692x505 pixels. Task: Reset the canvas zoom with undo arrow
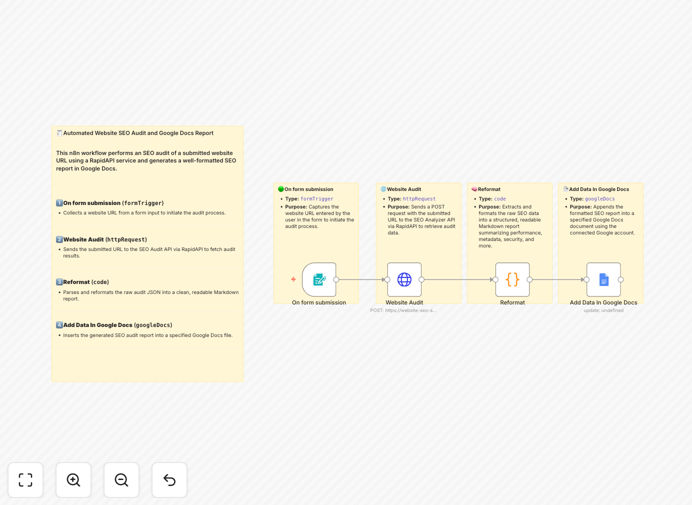[x=169, y=480]
